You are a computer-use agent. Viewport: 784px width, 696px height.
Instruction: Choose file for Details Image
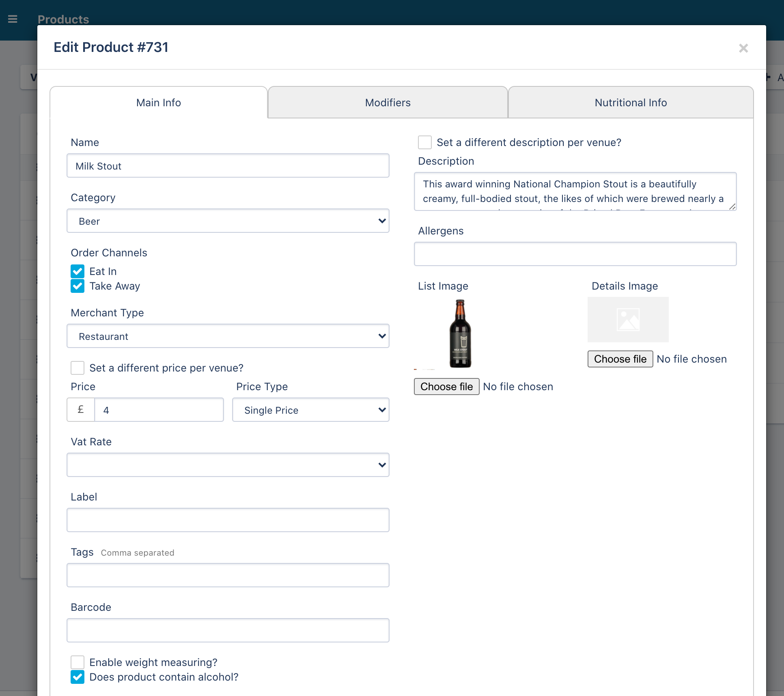pos(620,359)
